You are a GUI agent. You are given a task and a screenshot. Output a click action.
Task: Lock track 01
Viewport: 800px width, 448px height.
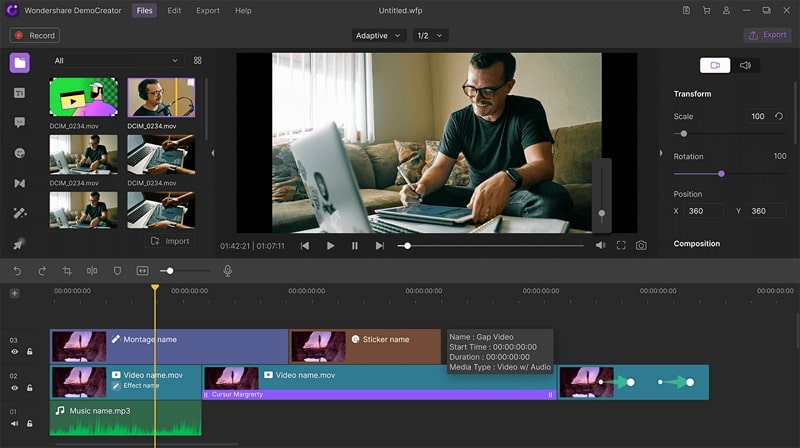click(x=30, y=424)
